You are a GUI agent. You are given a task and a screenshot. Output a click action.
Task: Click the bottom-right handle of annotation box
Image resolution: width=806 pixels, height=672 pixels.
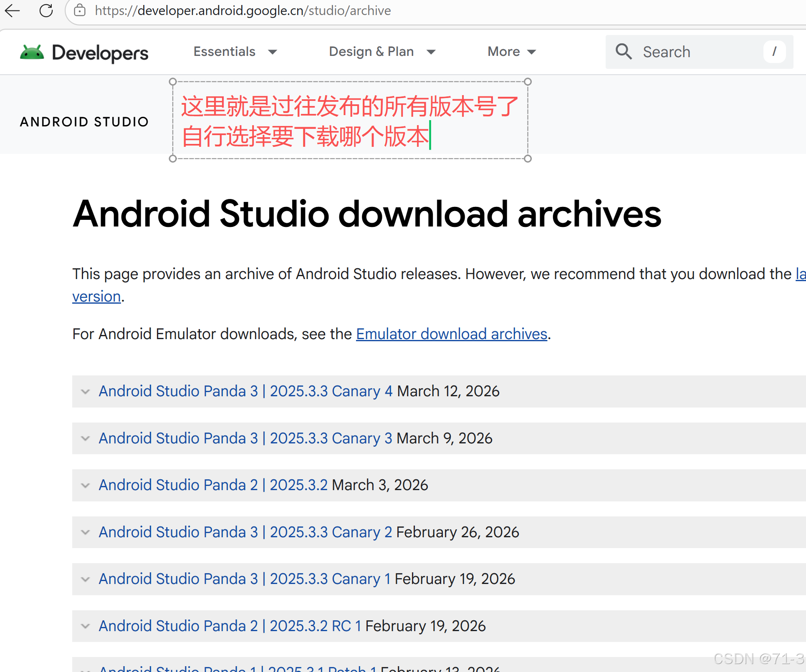click(528, 159)
